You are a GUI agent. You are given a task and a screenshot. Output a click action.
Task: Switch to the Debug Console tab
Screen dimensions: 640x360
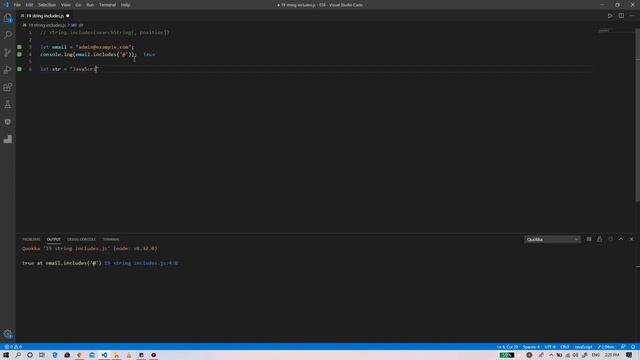click(81, 240)
